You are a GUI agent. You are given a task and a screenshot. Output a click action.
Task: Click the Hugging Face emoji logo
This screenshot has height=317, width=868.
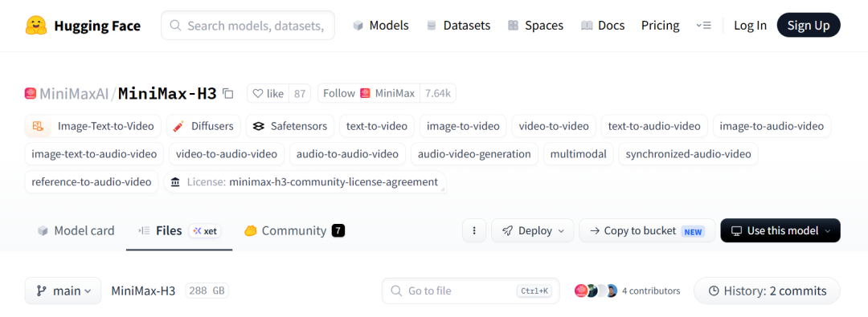point(36,26)
